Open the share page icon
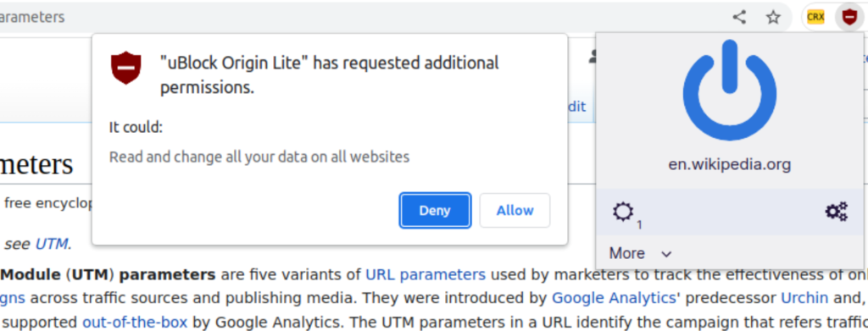This screenshot has width=868, height=331. [739, 18]
